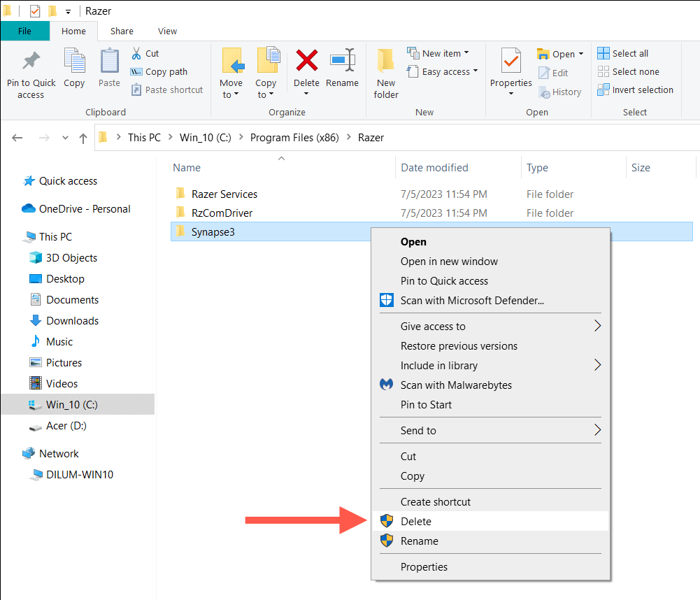The height and width of the screenshot is (600, 700).
Task: Select Downloads in the navigation pane
Action: [x=72, y=321]
